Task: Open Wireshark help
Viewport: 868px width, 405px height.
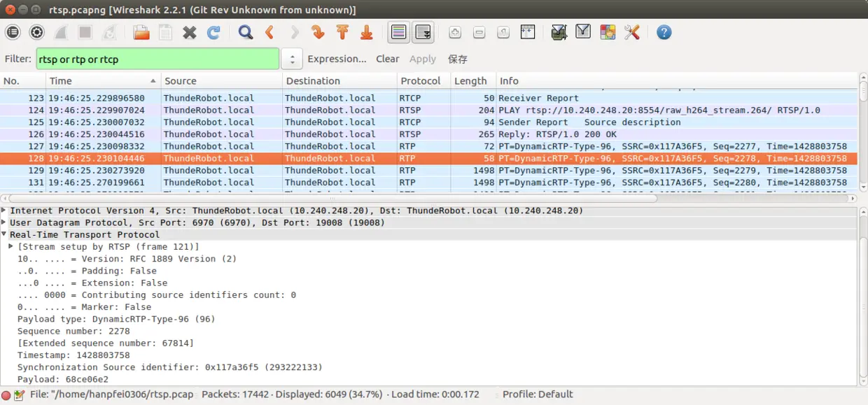Action: [x=664, y=32]
